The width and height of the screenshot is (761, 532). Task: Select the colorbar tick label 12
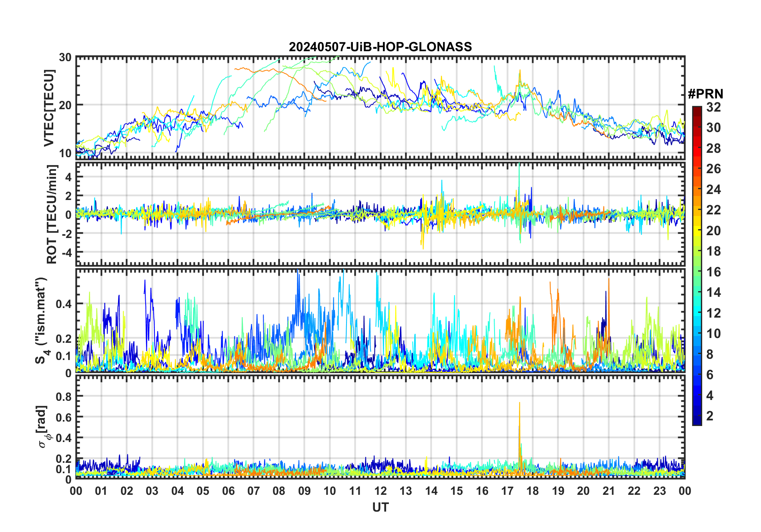tap(713, 313)
